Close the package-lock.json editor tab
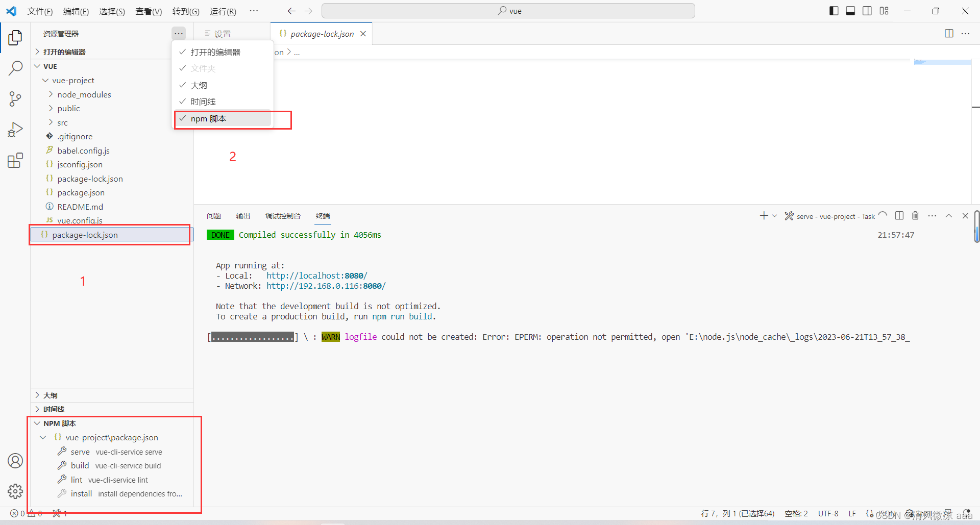 (363, 34)
